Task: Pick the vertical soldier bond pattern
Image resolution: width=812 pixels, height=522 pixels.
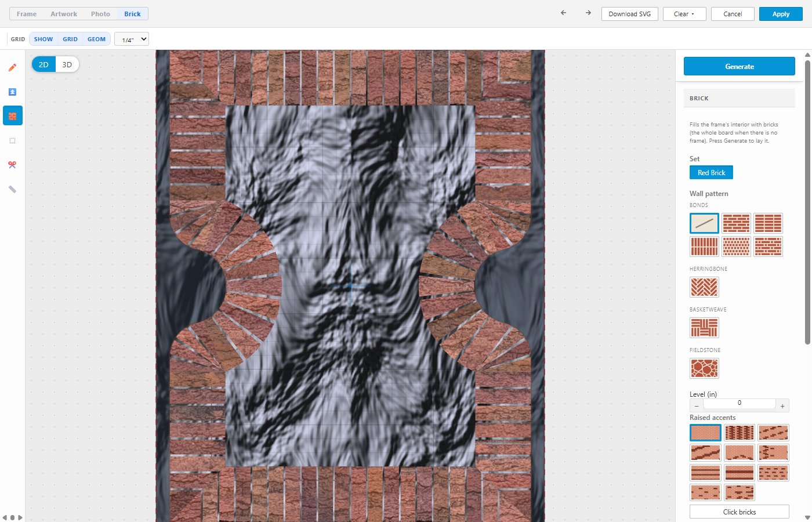Action: [704, 246]
